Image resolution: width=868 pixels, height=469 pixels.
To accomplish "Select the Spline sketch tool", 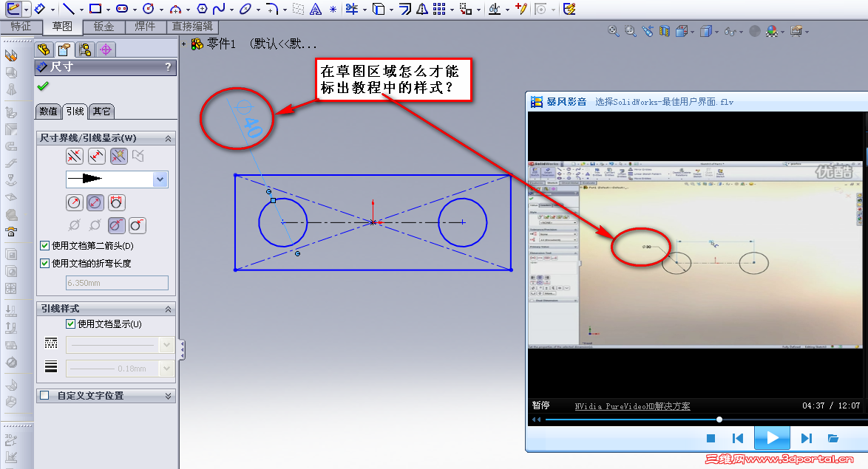I will point(219,9).
